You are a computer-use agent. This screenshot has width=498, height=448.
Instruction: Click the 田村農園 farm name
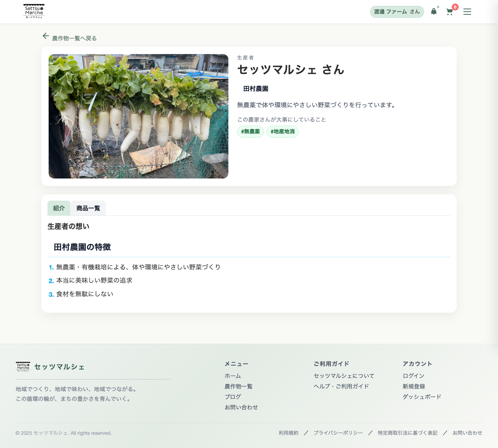(256, 89)
